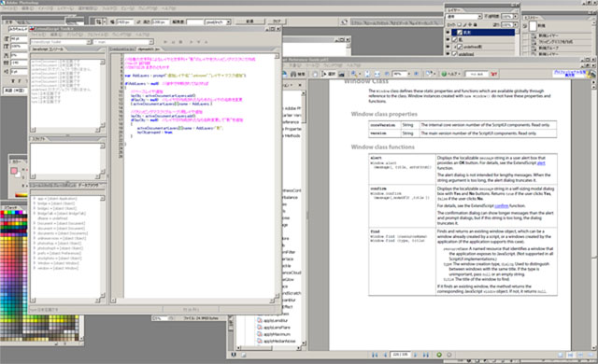Viewport: 598px width, 364px height.
Task: Click the Clear button in Photoshop options bar
Action: click(x=278, y=21)
